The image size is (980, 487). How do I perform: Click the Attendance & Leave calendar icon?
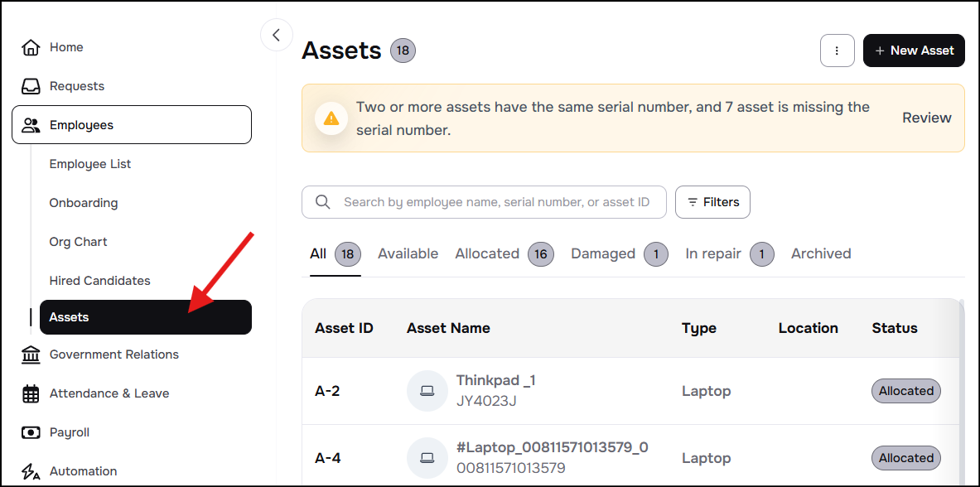pos(31,393)
